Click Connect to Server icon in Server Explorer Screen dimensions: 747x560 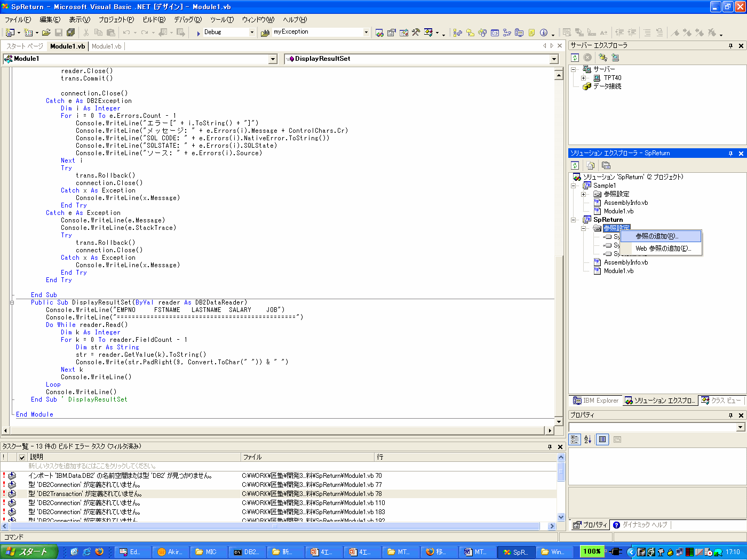[615, 58]
